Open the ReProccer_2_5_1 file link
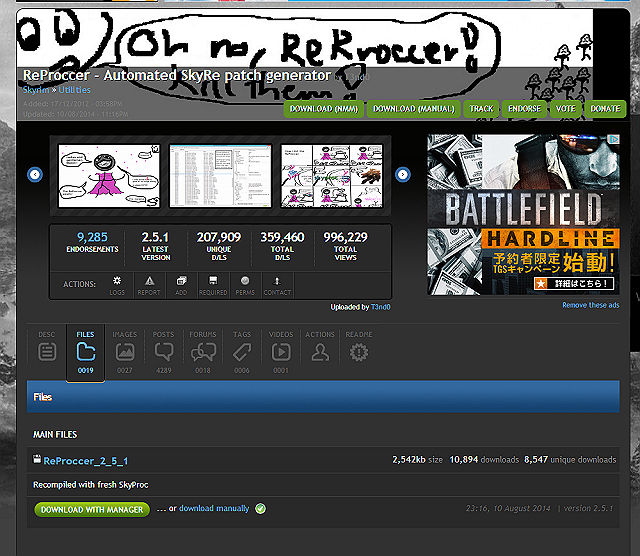Viewport: 640px width, 556px height. (85, 461)
